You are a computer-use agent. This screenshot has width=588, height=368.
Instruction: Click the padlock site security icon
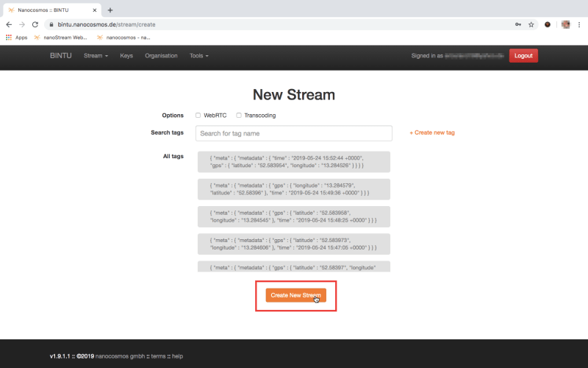(51, 24)
